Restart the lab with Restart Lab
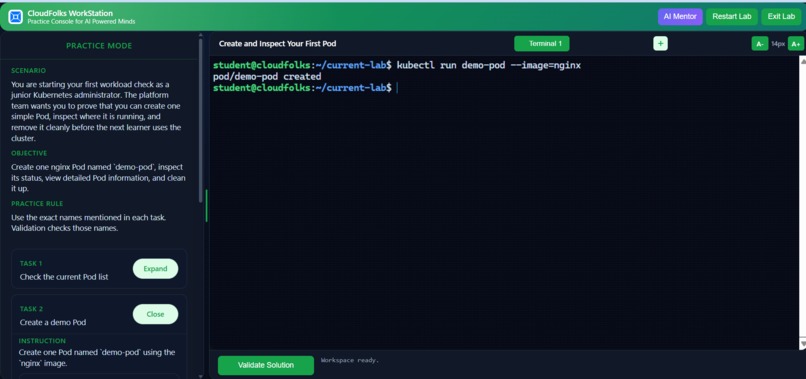Image resolution: width=806 pixels, height=379 pixels. click(x=731, y=16)
